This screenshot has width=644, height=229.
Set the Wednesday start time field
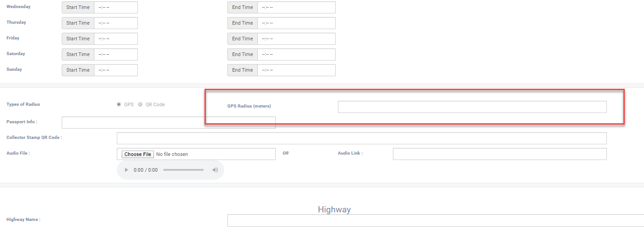click(x=115, y=8)
